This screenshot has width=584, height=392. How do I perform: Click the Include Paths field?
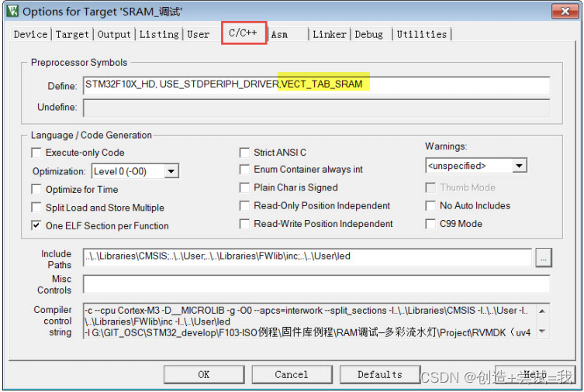(x=307, y=257)
